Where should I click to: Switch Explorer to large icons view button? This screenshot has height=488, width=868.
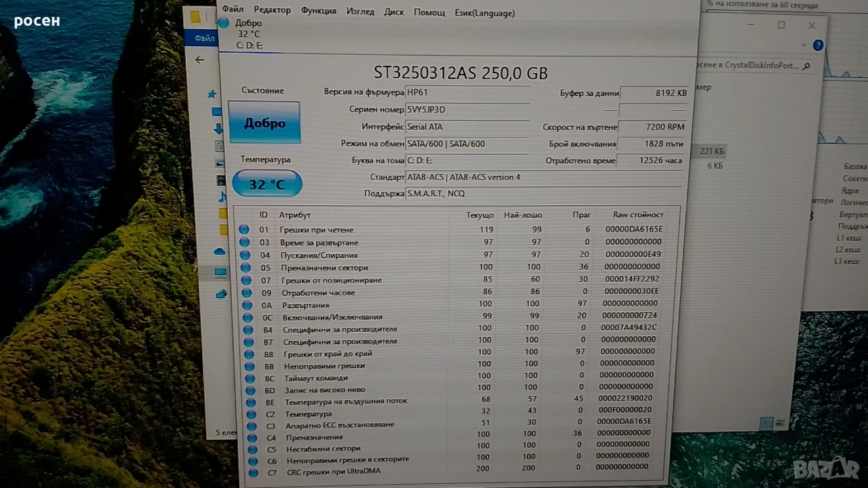[780, 424]
